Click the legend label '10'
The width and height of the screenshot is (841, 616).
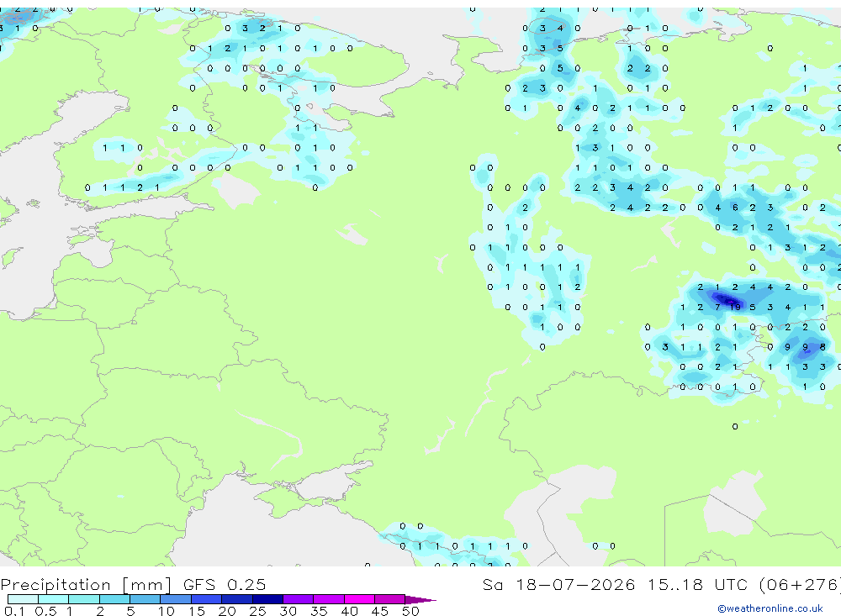[166, 611]
